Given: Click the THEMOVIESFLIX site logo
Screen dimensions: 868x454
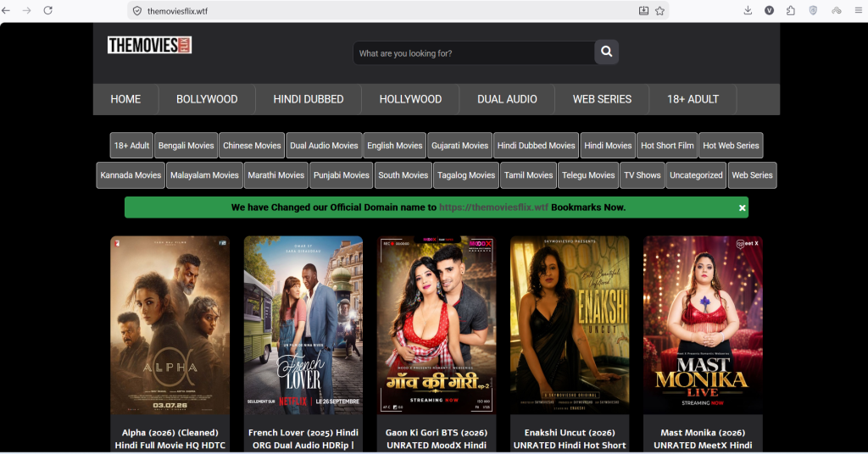Looking at the screenshot, I should 149,45.
